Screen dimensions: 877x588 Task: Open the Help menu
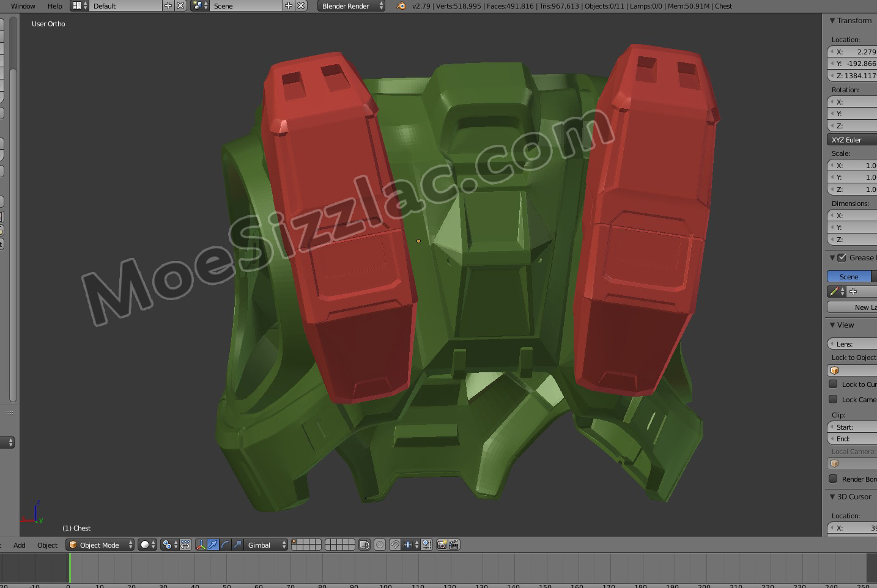click(x=55, y=6)
